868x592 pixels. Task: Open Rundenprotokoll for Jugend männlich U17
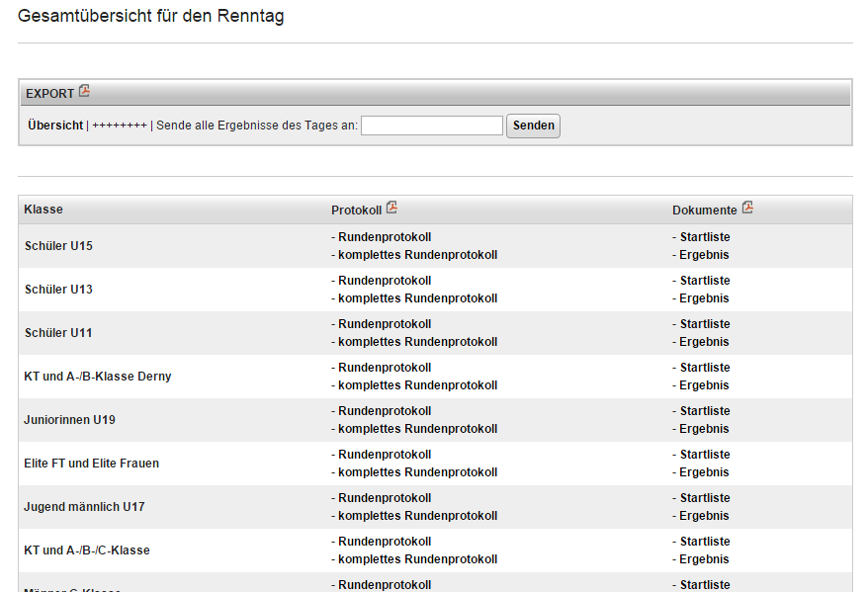[x=385, y=498]
